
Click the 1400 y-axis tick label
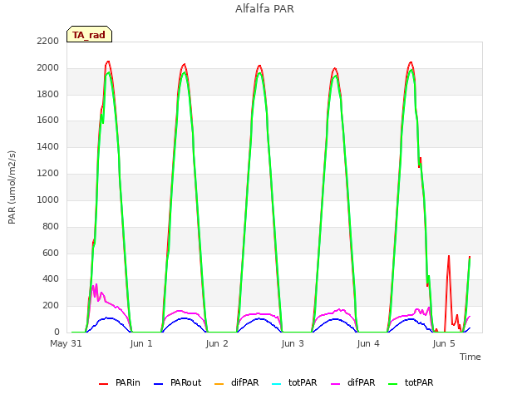(x=48, y=146)
